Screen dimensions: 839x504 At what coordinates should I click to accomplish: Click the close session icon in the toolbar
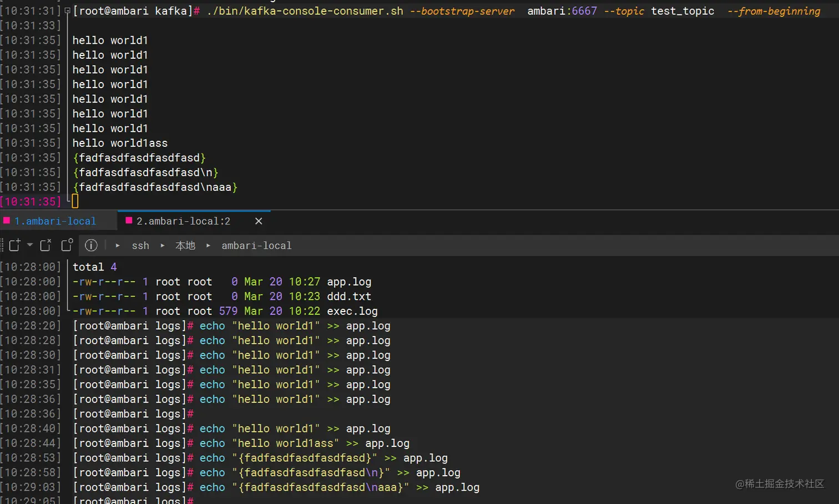pyautogui.click(x=46, y=245)
